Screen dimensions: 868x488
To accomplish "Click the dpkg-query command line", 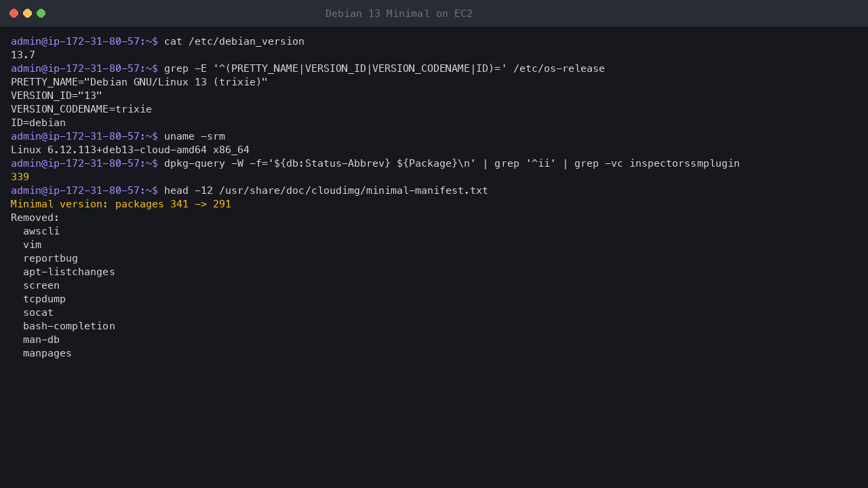I will 452,163.
